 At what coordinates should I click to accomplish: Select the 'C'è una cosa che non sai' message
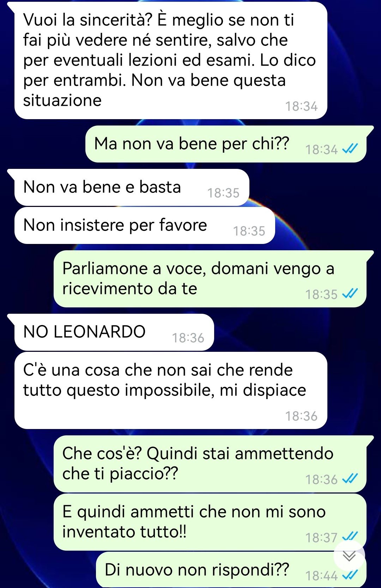click(171, 390)
